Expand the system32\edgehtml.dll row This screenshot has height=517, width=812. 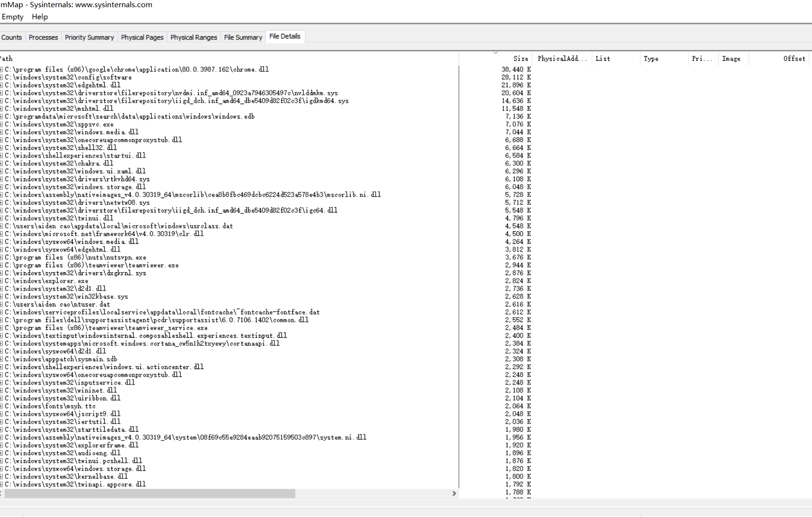pos(1,85)
